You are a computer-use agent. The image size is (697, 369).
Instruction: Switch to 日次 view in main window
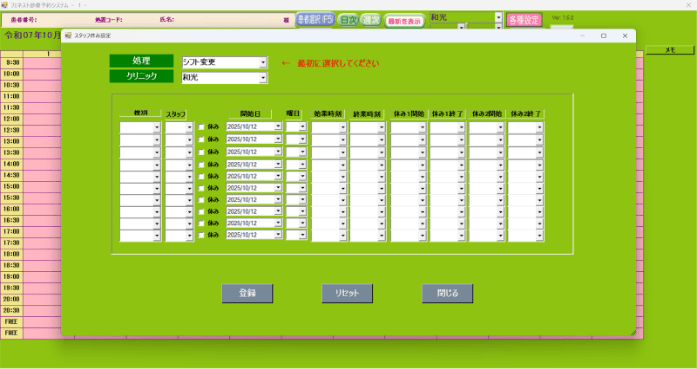[348, 20]
